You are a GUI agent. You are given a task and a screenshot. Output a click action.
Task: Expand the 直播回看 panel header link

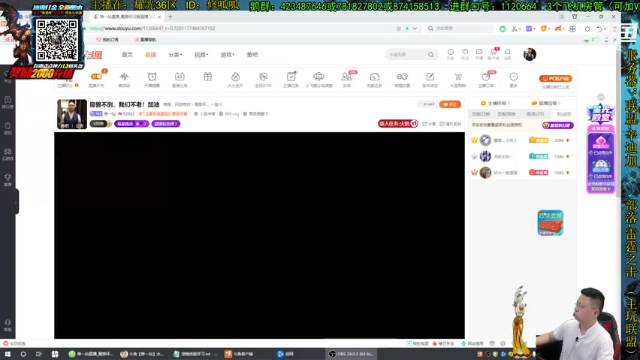tap(546, 103)
